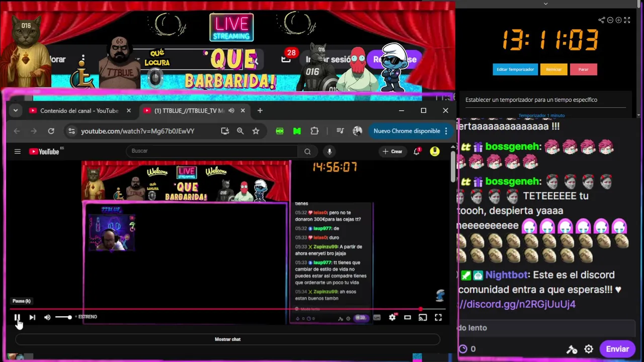Open Chrome three-dot menu
644x362 pixels.
(446, 131)
